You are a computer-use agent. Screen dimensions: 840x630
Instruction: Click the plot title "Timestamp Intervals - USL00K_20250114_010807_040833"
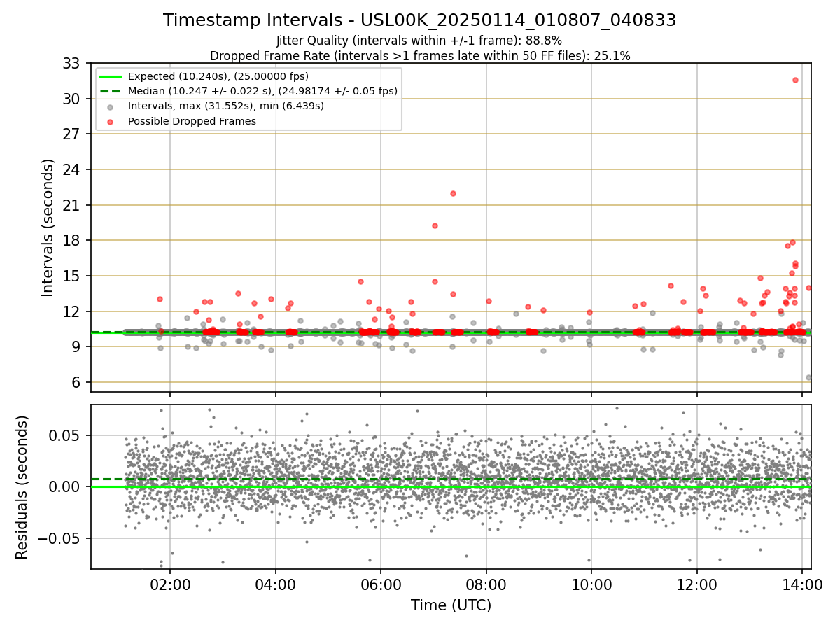[x=420, y=20]
